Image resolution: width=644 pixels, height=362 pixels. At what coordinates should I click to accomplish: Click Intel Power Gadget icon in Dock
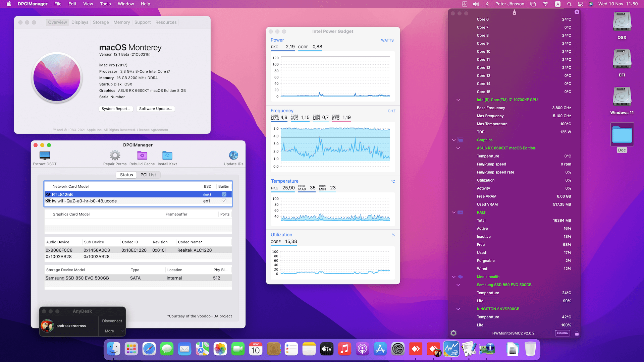pos(451,349)
